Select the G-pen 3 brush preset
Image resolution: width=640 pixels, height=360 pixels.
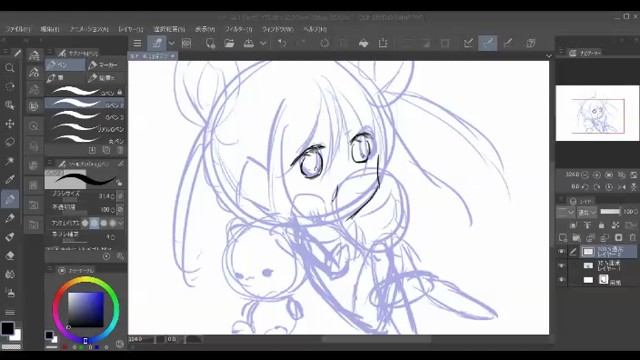[x=85, y=117]
